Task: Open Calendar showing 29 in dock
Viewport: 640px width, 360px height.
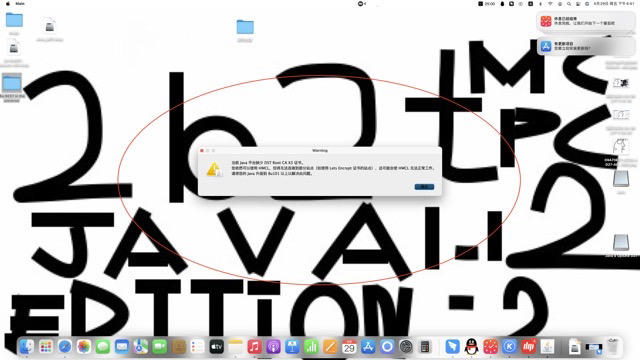Action: click(x=349, y=347)
